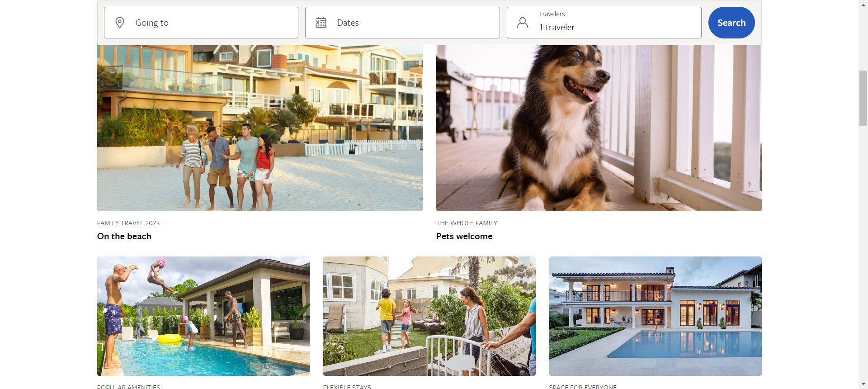Viewport: 868px width, 389px height.
Task: Click the scrollbar down arrow
Action: click(863, 384)
